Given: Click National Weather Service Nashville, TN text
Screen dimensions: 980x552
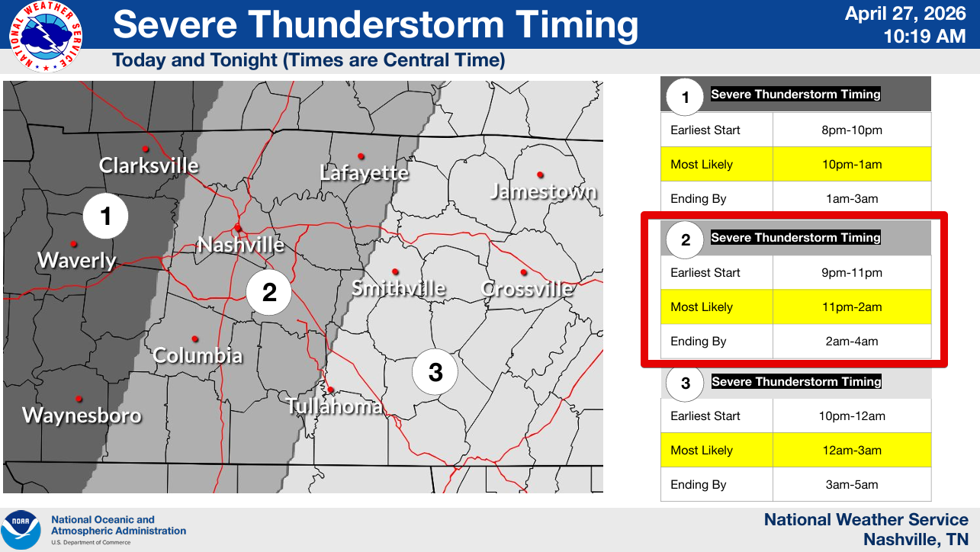Looking at the screenshot, I should click(866, 529).
